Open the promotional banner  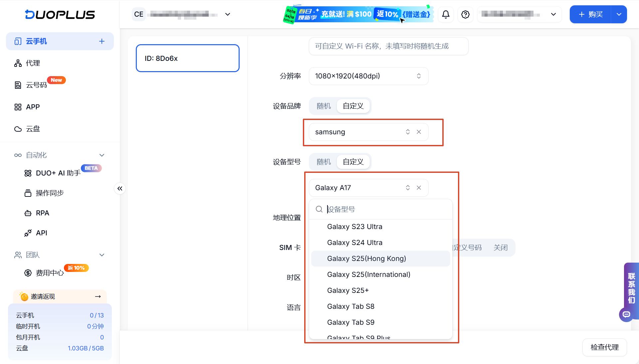358,14
